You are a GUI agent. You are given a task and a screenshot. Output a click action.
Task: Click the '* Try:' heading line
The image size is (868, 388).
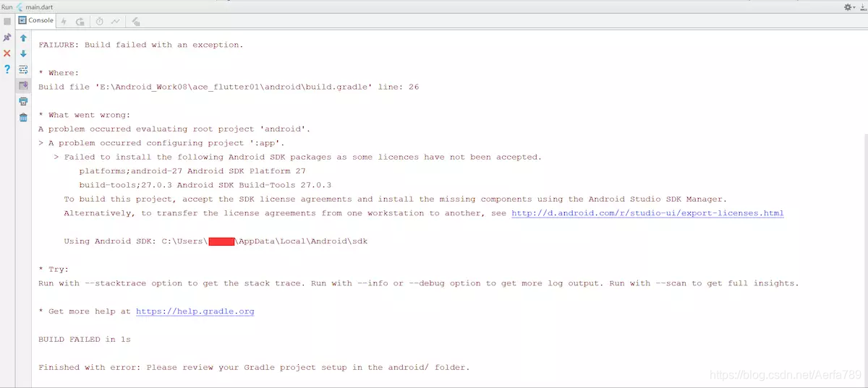coord(54,269)
